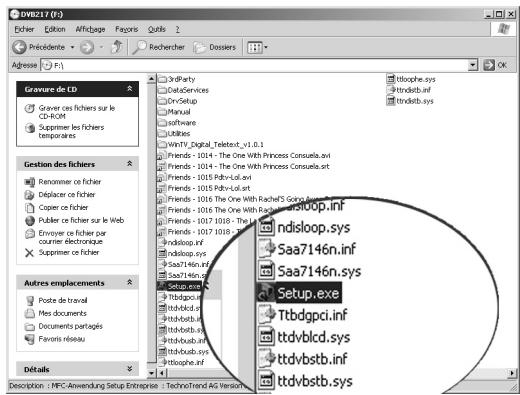This screenshot has height=395, width=520.
Task: Select the Manual folder icon
Action: 162,112
